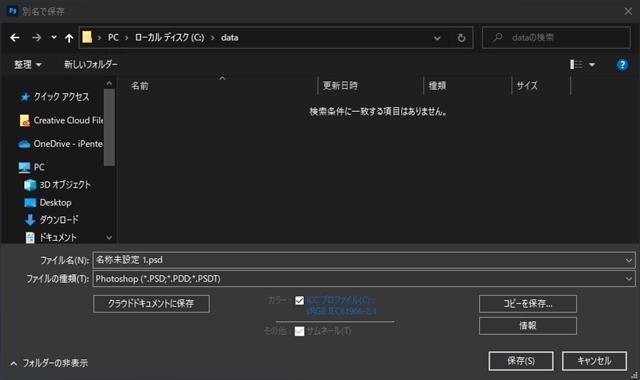Open ファイルの種類 Photoshop format dropdown
The width and height of the screenshot is (640, 380).
point(364,279)
